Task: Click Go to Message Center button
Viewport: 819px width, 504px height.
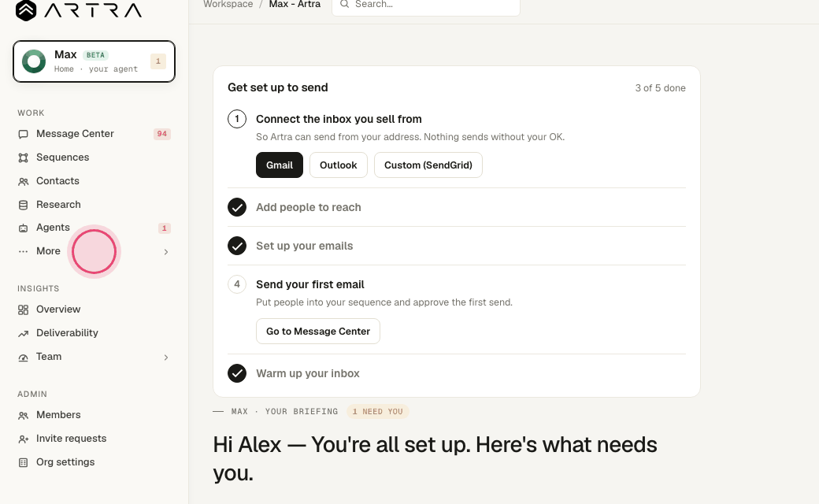Action: 318,331
